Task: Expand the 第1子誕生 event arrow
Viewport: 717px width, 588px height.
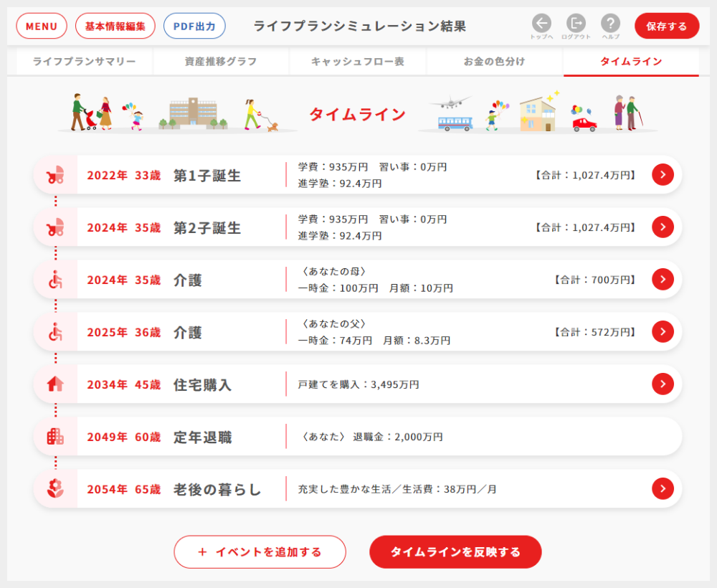Action: click(x=663, y=174)
